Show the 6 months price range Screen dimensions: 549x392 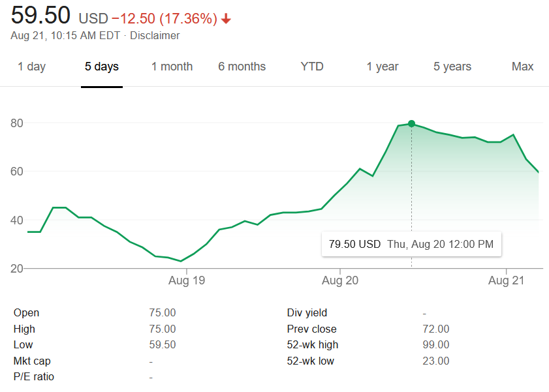tap(242, 67)
